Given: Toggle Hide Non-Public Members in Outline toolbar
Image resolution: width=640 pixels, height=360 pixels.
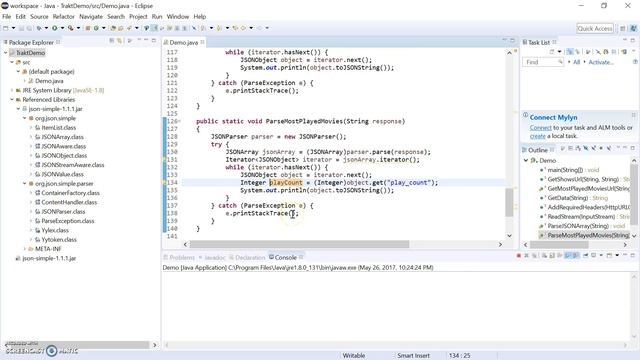Looking at the screenshot, I should click(601, 149).
